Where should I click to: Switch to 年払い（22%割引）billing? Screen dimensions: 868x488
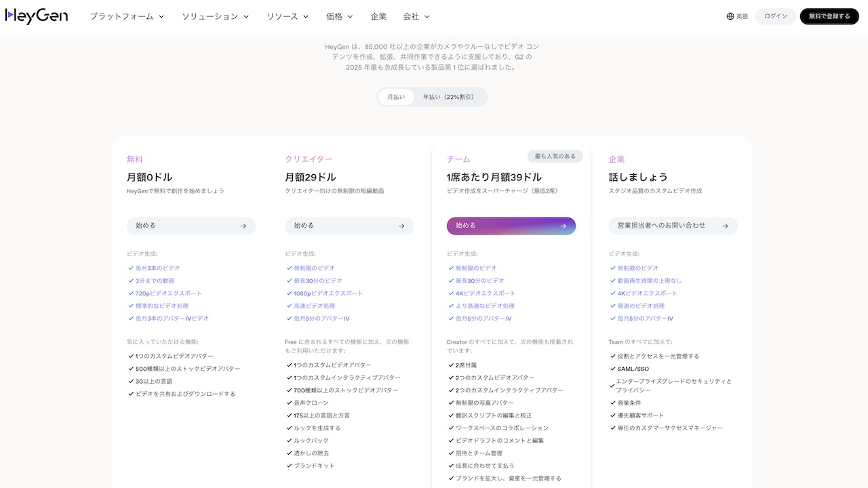[448, 97]
